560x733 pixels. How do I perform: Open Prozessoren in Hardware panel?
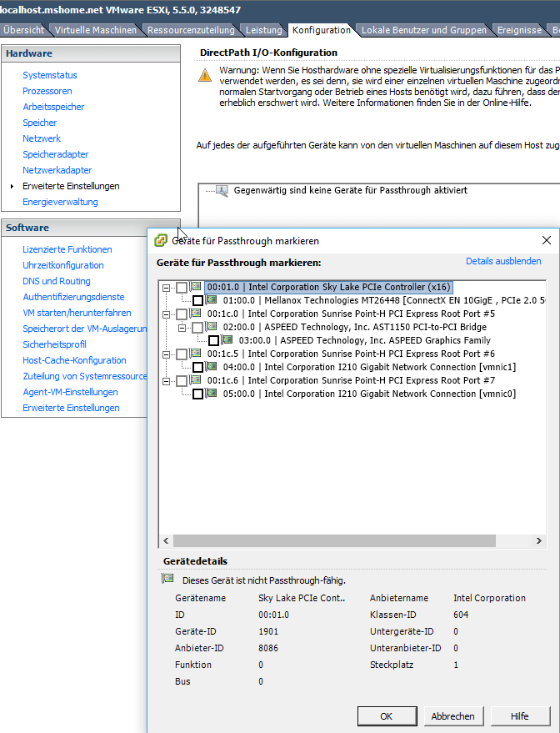pyautogui.click(x=47, y=91)
